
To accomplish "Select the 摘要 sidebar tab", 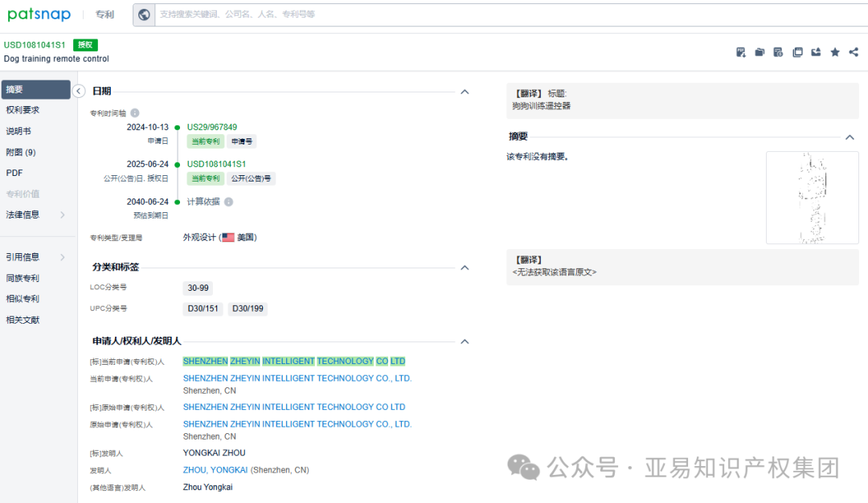I will click(x=36, y=90).
